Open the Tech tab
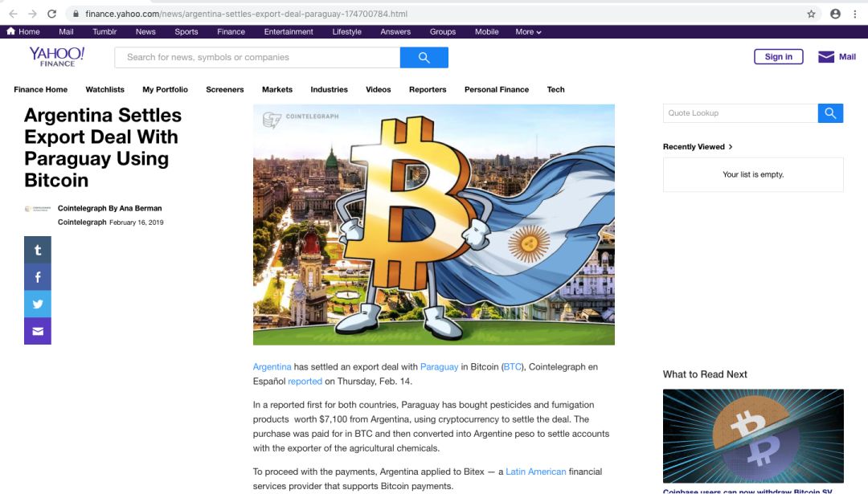The height and width of the screenshot is (494, 868). [x=556, y=90]
